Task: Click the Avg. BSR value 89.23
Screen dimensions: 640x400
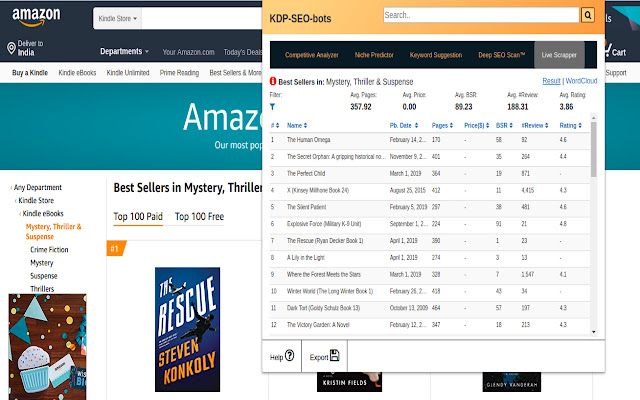Action: click(x=463, y=107)
